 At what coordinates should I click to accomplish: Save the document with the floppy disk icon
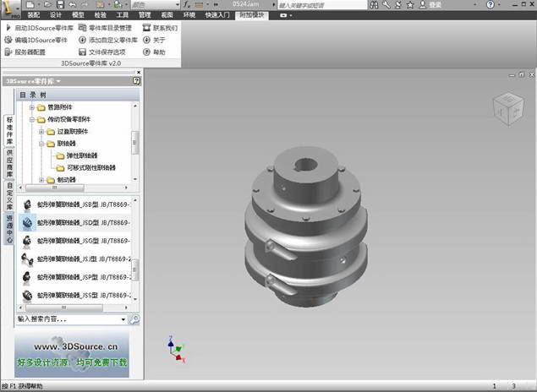(60, 4)
